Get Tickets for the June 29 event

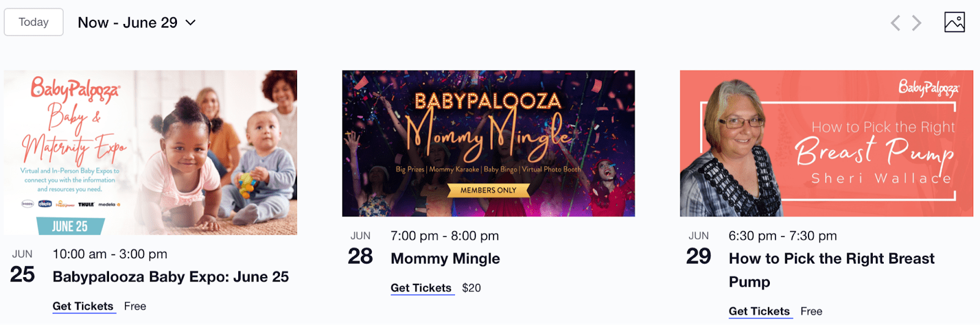point(759,311)
